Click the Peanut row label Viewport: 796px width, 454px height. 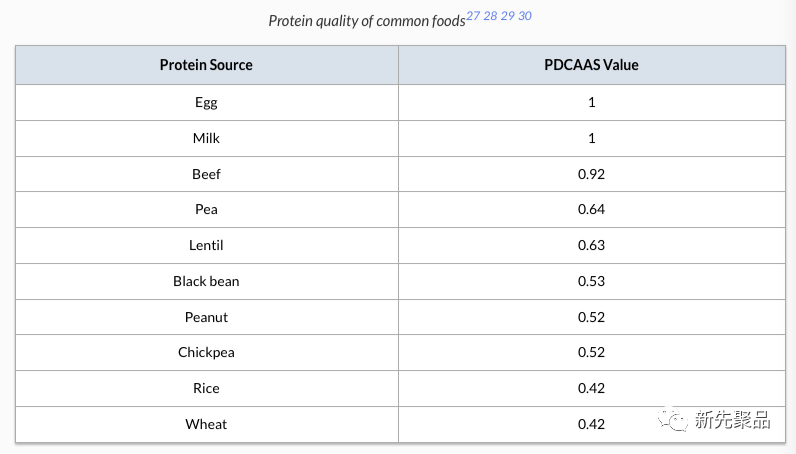(206, 317)
